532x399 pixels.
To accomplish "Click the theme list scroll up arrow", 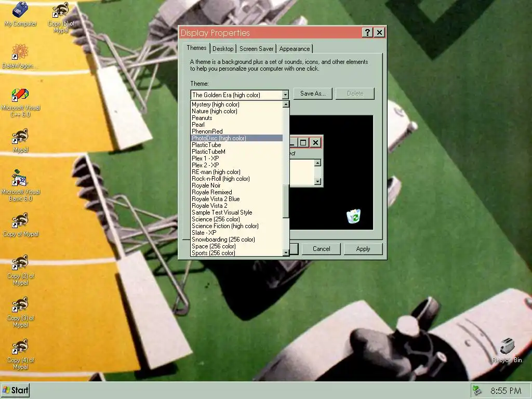I will click(286, 104).
